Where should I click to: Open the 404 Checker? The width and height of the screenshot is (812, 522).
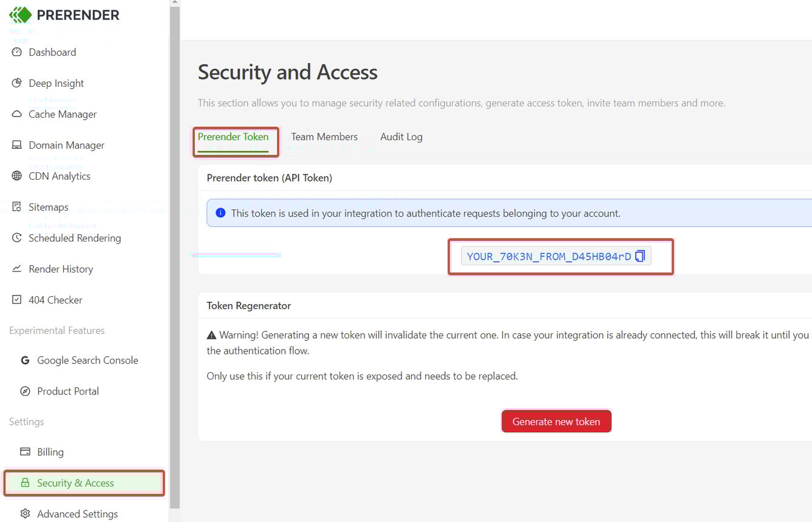click(x=56, y=299)
